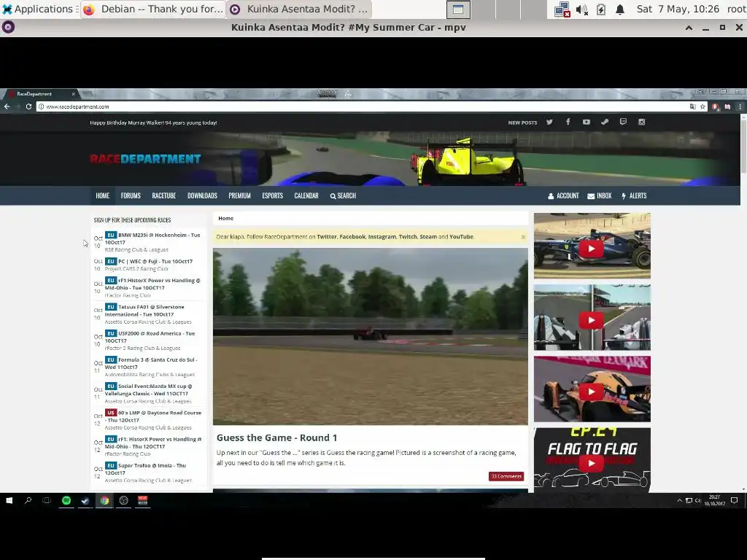The width and height of the screenshot is (747, 560).
Task: Select the Kuinka Asentaa Modit mpv panel task
Action: click(299, 9)
